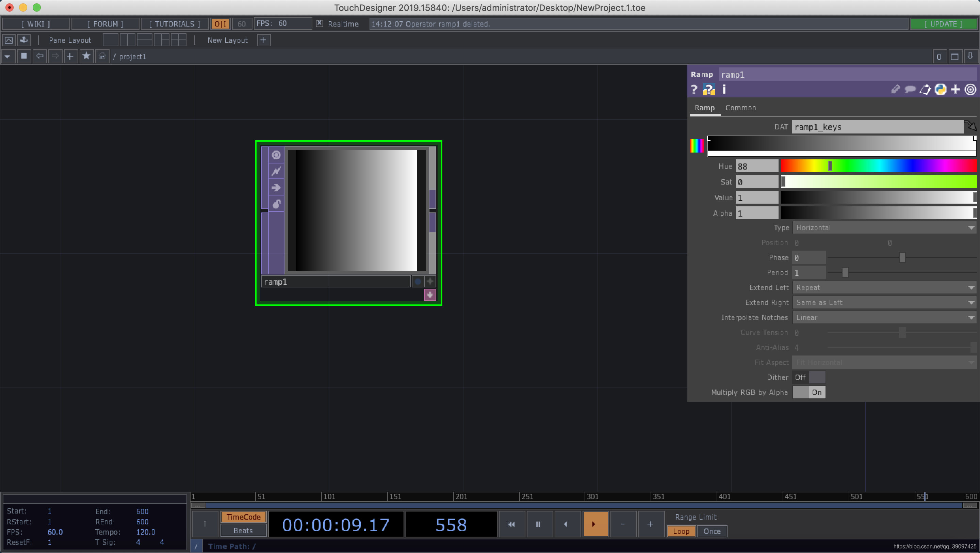Jump to start with rewind playback button
980x553 pixels.
(x=511, y=524)
